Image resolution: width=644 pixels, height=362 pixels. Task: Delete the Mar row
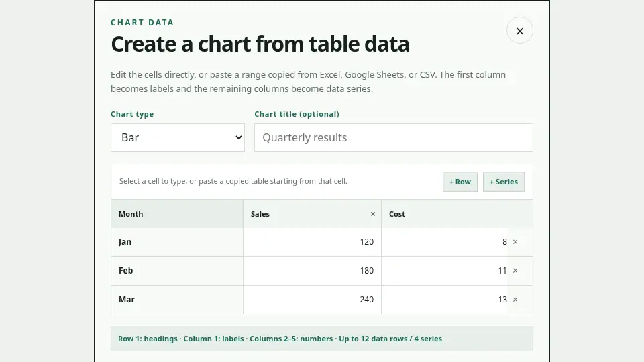515,300
